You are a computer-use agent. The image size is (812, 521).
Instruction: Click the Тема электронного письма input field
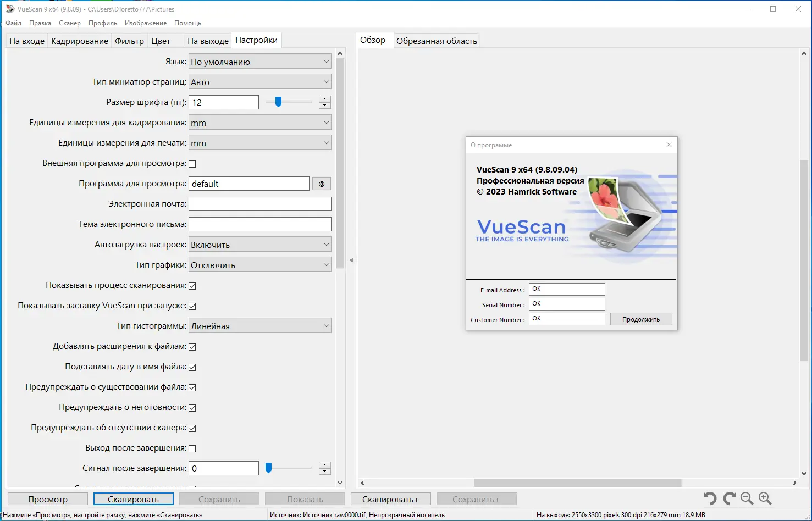(260, 224)
